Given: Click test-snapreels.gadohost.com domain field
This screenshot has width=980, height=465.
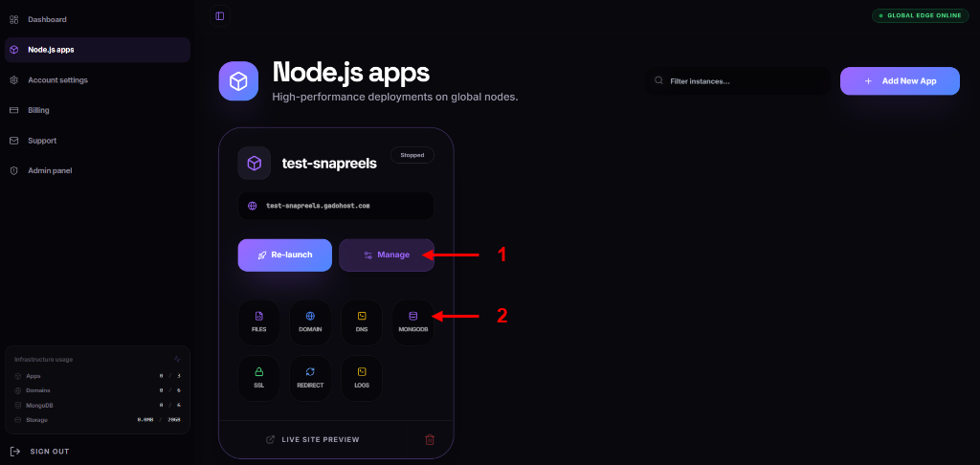Looking at the screenshot, I should point(336,206).
